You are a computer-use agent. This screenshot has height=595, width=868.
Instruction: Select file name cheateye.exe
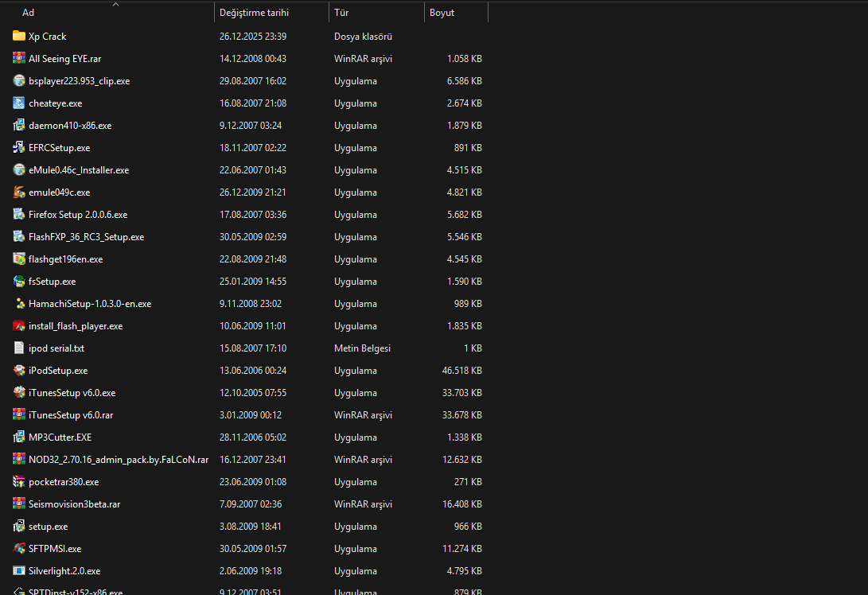click(56, 103)
